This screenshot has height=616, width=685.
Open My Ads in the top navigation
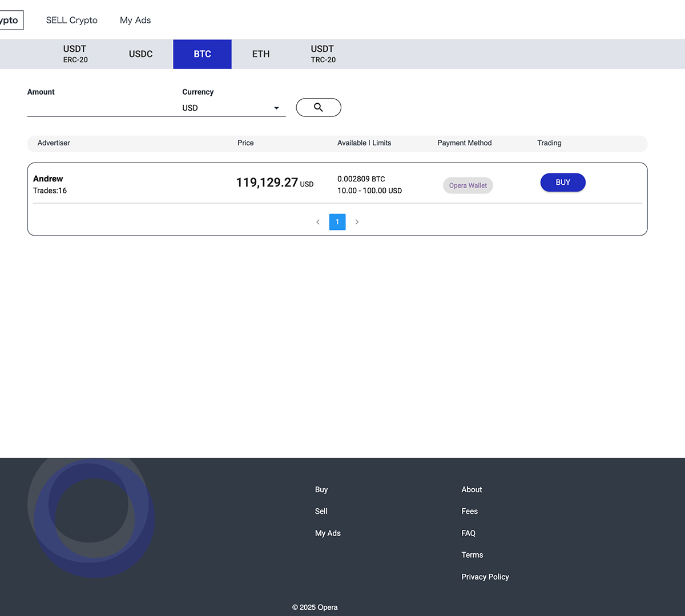coord(135,20)
